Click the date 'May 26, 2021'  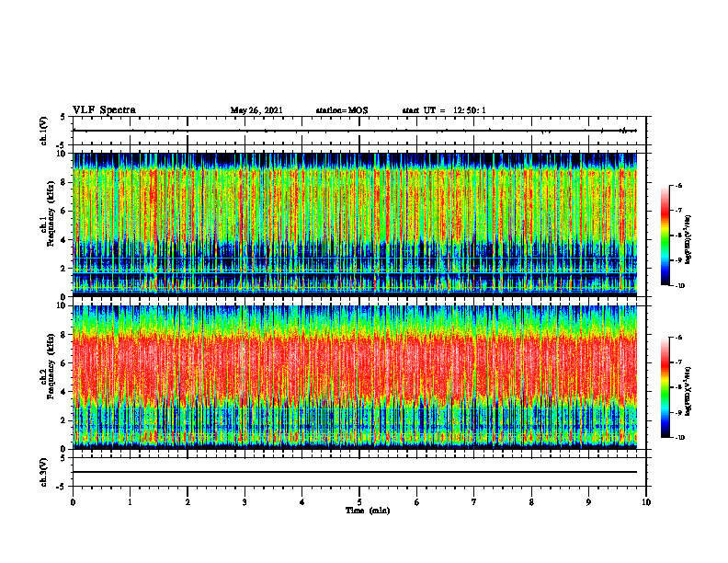coord(256,110)
